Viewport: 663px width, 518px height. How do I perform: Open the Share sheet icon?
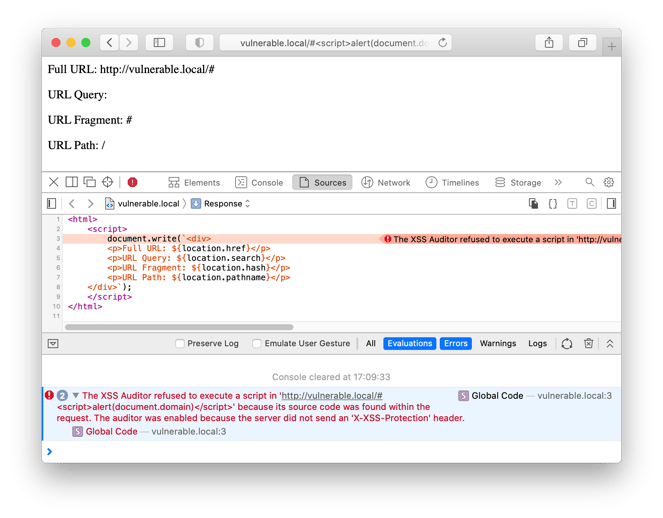[549, 43]
